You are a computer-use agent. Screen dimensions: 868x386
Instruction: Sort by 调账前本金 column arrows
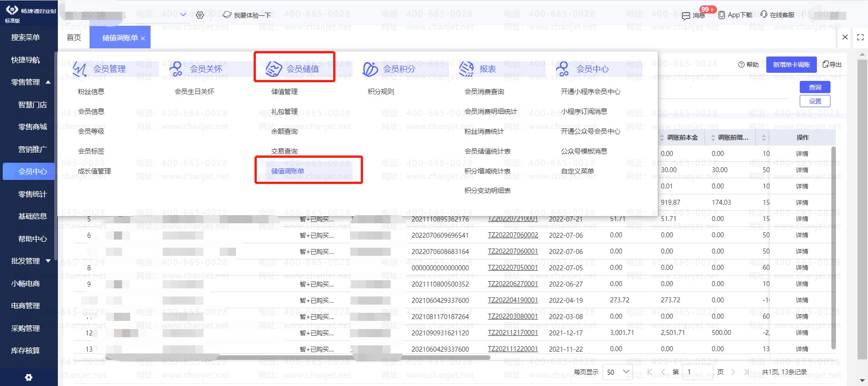pyautogui.click(x=662, y=137)
